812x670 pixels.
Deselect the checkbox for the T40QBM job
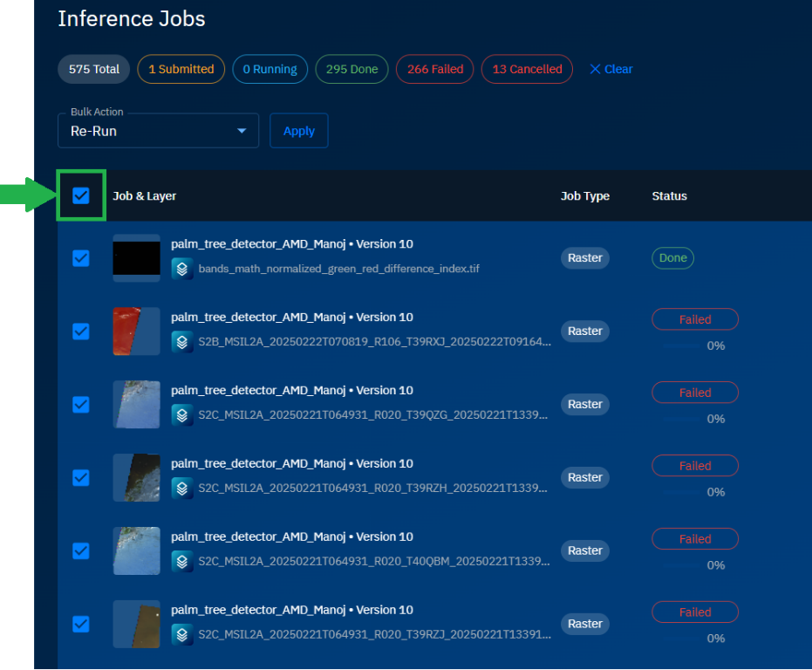click(81, 550)
